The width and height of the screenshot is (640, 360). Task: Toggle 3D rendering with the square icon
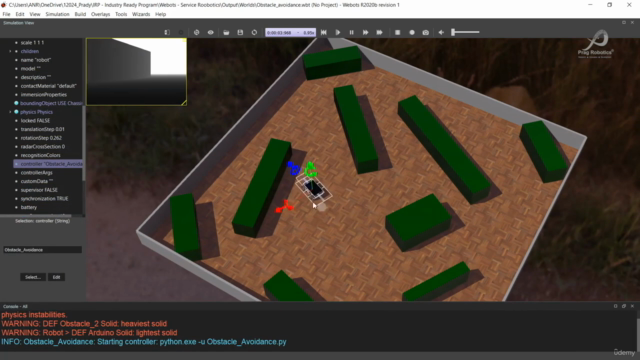[398, 32]
